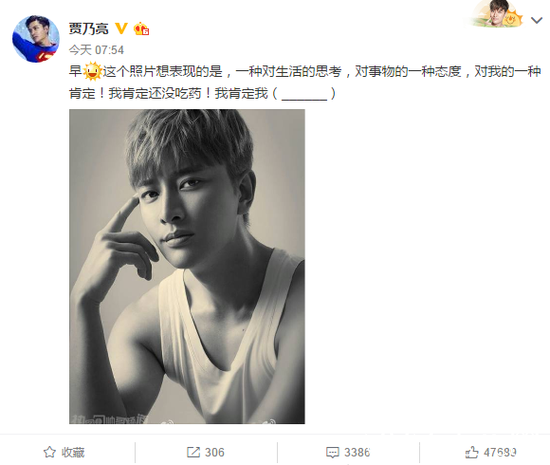Click the repost count 306
550x465 pixels.
[214, 452]
